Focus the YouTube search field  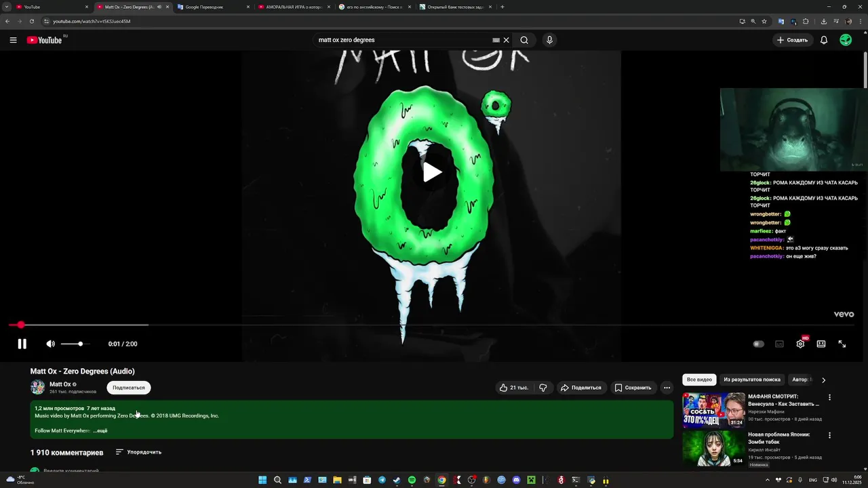click(x=403, y=40)
